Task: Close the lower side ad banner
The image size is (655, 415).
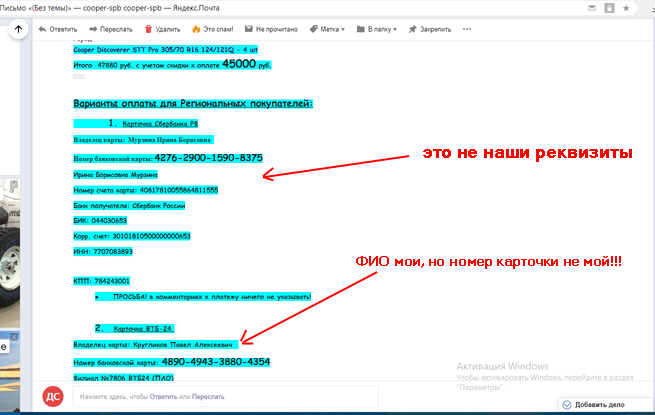Action: (14, 337)
